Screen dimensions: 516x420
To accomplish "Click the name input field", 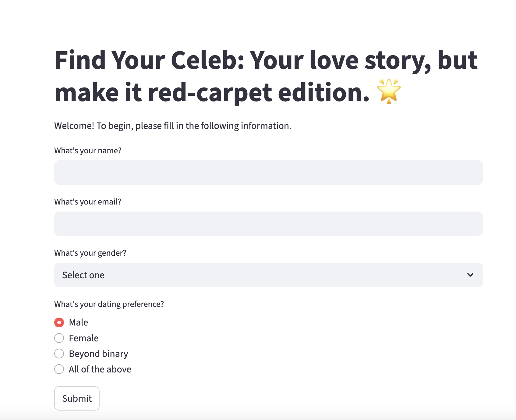I will pyautogui.click(x=268, y=173).
